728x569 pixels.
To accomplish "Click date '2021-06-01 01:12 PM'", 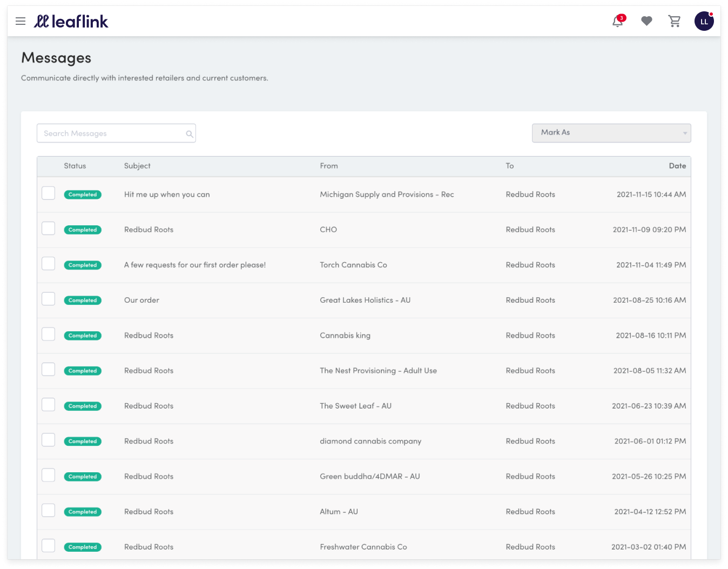I will [x=650, y=441].
